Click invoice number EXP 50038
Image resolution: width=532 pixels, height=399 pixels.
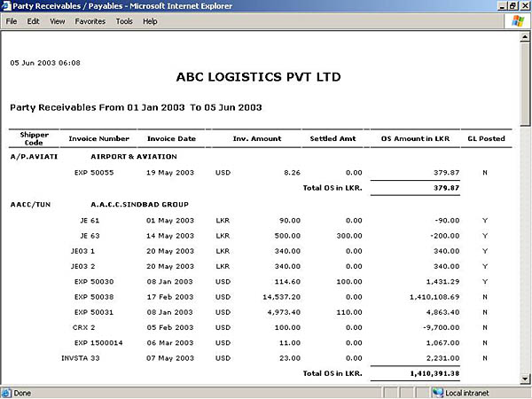point(94,296)
